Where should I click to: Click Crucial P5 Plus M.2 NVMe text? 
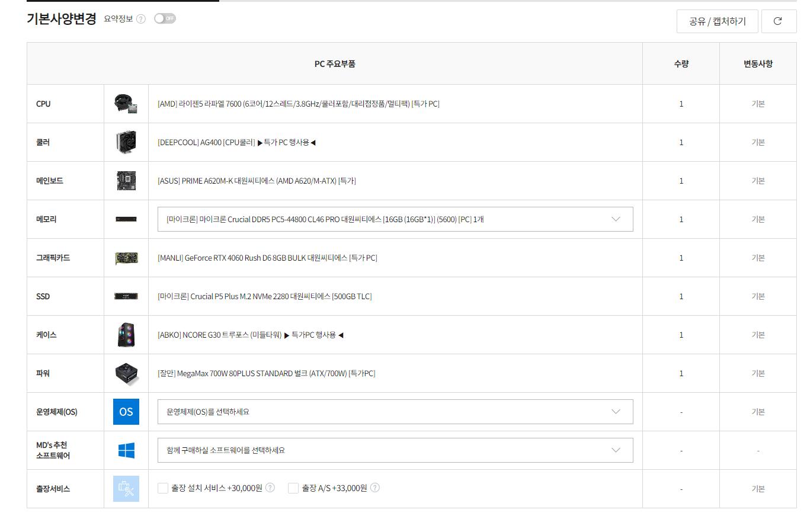265,296
